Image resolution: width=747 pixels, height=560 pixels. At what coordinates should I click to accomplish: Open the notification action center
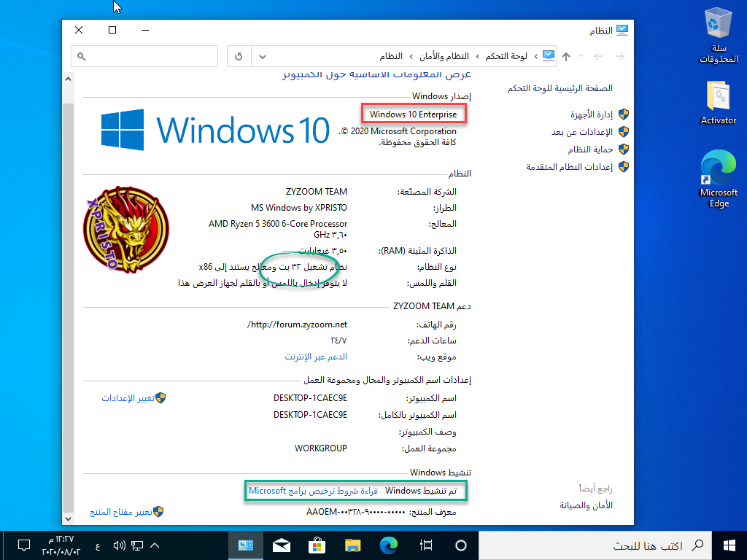pyautogui.click(x=24, y=545)
